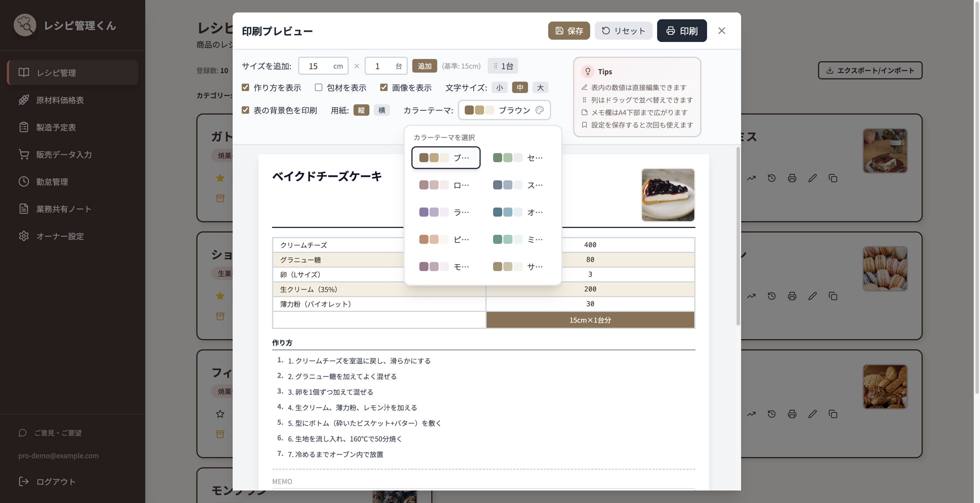Click the 印刷 button
Viewport: 980px width, 503px height.
[x=682, y=30]
